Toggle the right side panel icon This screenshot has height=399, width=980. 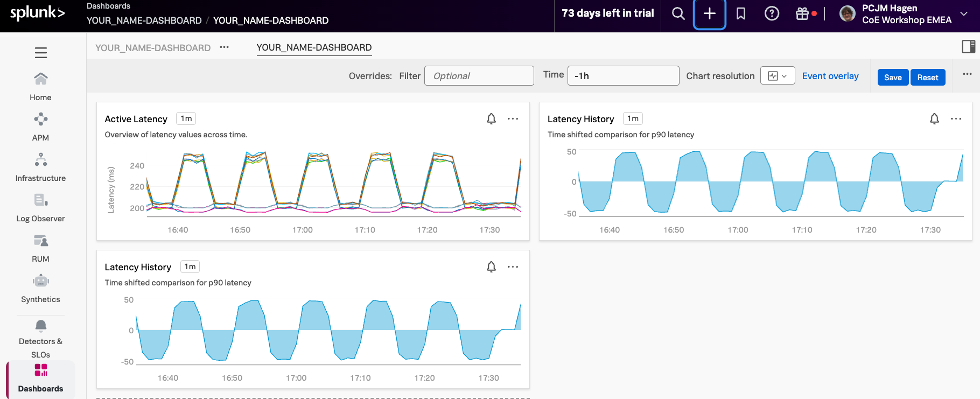tap(968, 47)
